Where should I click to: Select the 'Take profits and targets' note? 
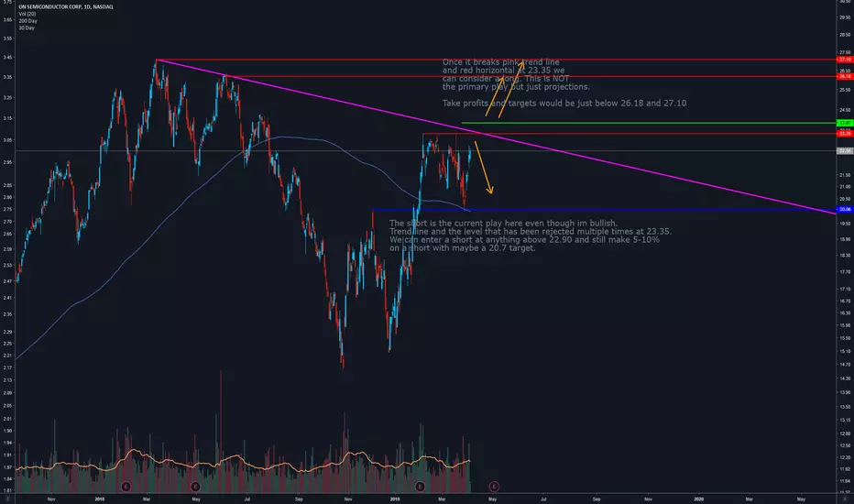[x=564, y=103]
